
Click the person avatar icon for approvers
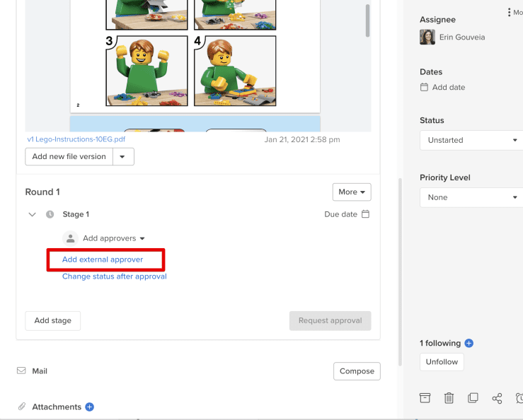(x=70, y=238)
